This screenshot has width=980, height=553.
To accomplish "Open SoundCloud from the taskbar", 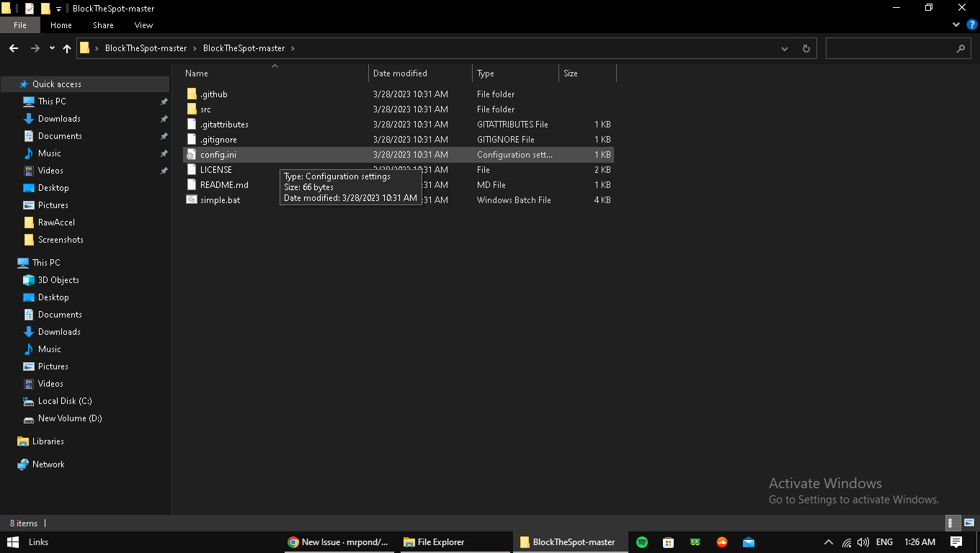I will (x=722, y=541).
